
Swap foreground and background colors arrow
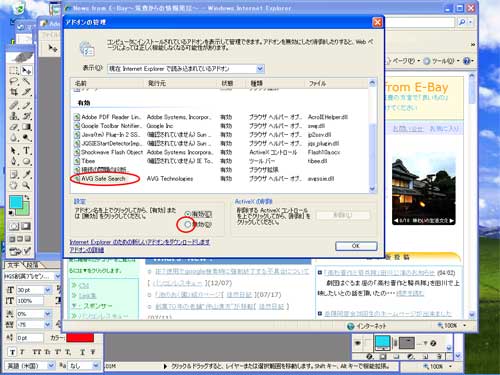coord(27,197)
